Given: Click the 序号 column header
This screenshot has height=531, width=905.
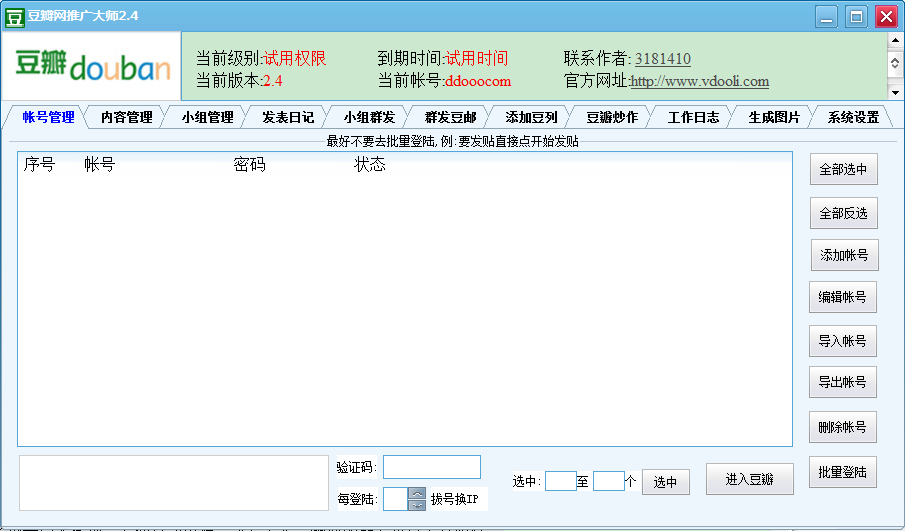Looking at the screenshot, I should [39, 165].
